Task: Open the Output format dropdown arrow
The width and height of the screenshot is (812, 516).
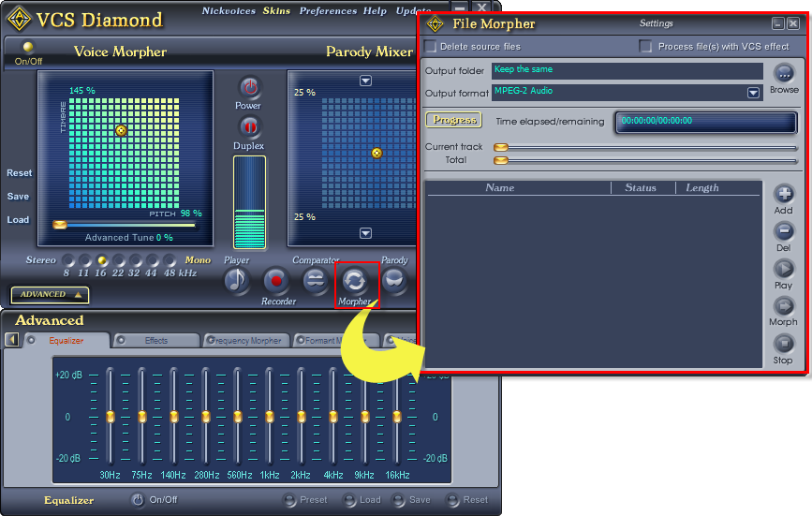Action: pos(754,93)
